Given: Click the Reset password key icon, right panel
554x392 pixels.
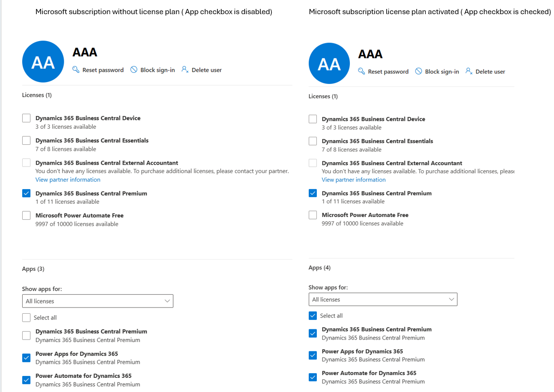Looking at the screenshot, I should [362, 71].
